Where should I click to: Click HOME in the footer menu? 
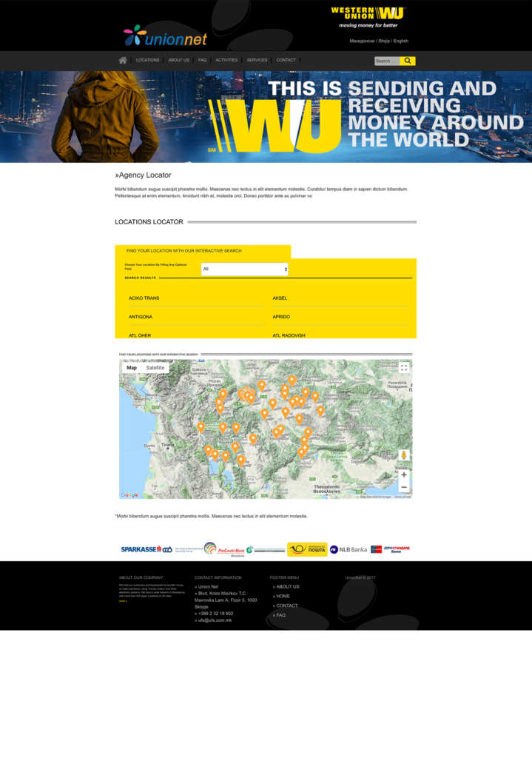click(283, 597)
